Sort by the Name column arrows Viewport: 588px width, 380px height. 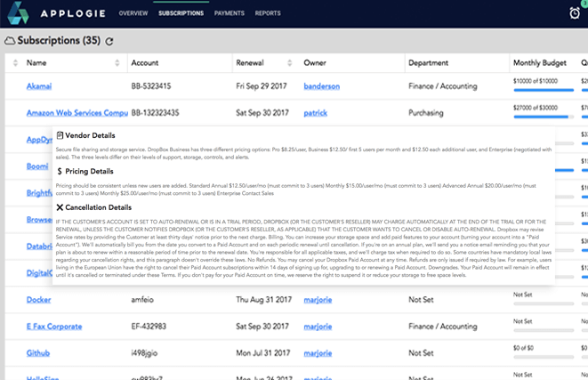tap(117, 62)
